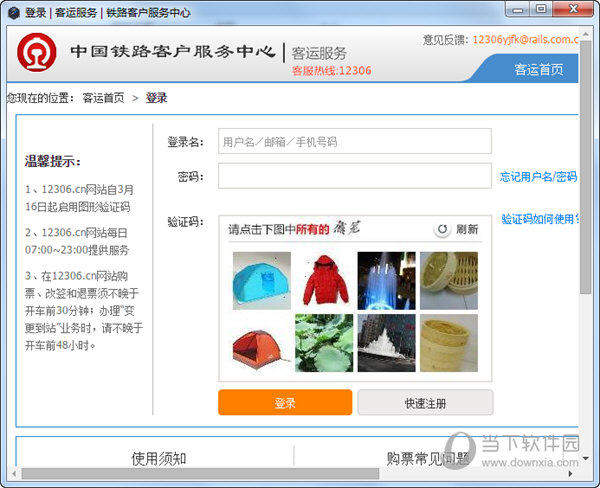The image size is (600, 488).
Task: Click the orange 登录 login button
Action: tap(285, 402)
